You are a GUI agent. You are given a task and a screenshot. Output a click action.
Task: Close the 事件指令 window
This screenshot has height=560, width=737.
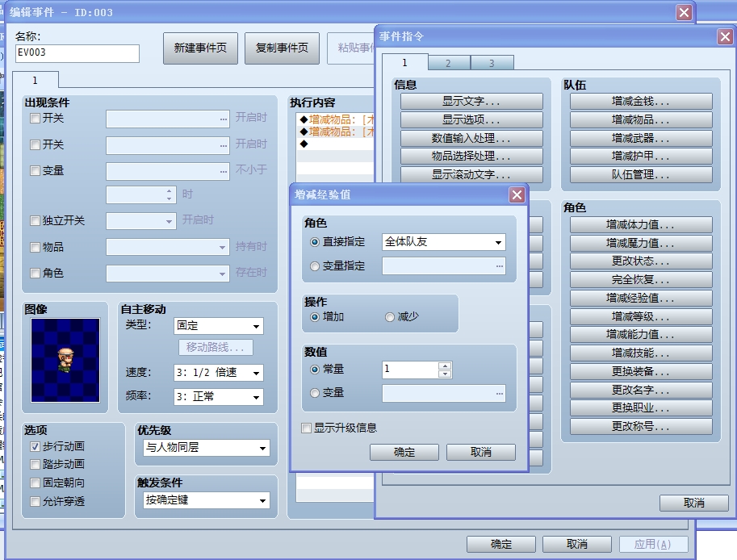pos(725,36)
